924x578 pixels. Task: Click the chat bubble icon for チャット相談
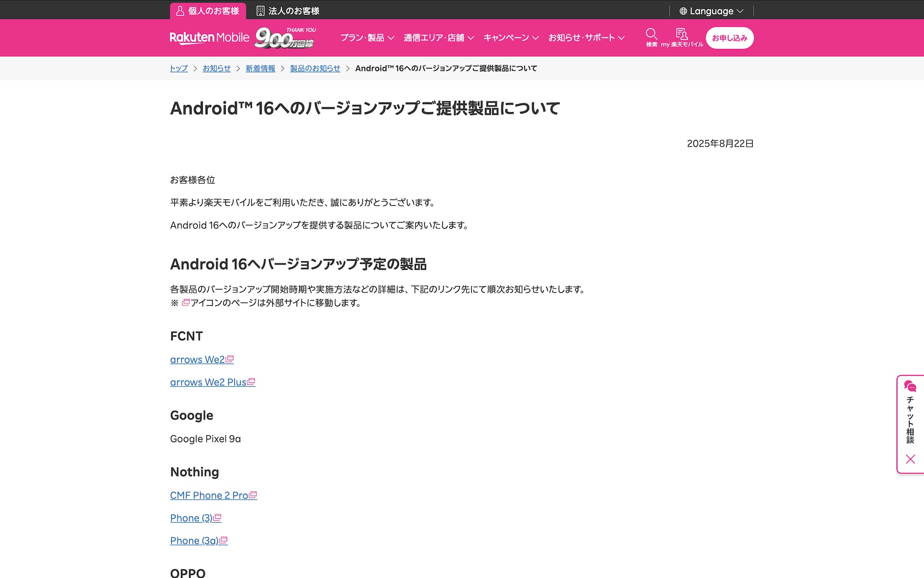click(x=910, y=386)
